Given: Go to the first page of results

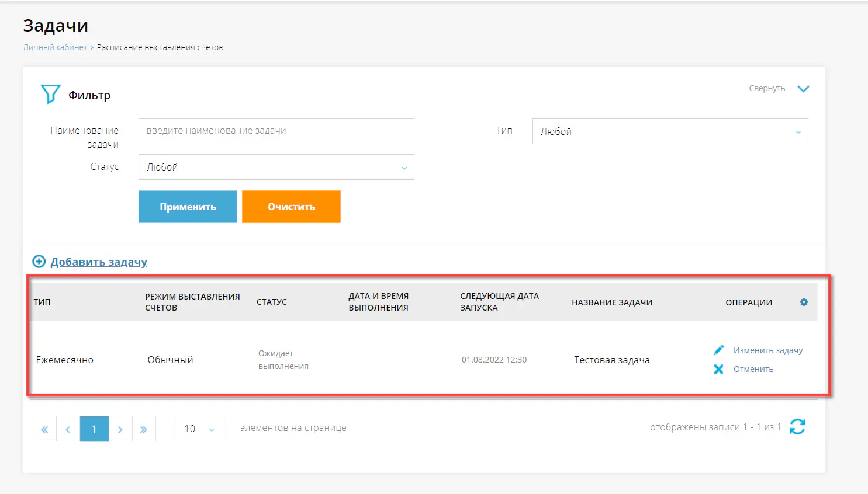Looking at the screenshot, I should click(x=44, y=429).
